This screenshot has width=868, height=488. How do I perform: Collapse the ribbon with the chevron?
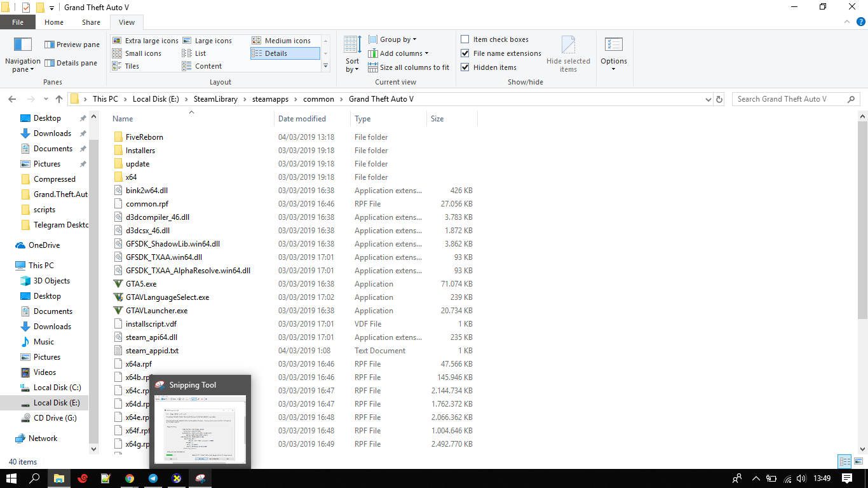tap(846, 22)
